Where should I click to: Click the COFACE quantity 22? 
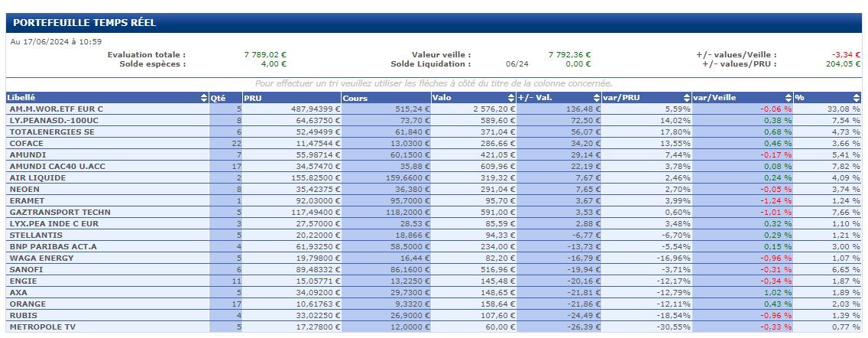tap(236, 144)
